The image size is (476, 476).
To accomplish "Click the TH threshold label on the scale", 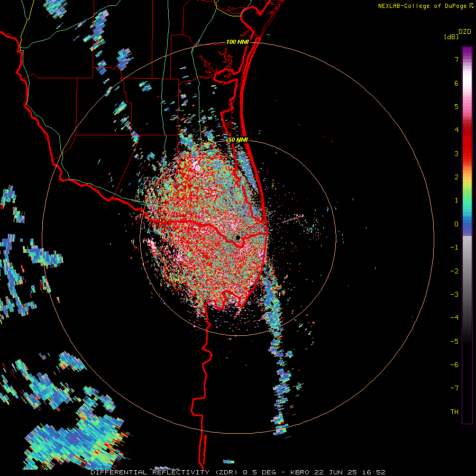I will click(x=454, y=412).
